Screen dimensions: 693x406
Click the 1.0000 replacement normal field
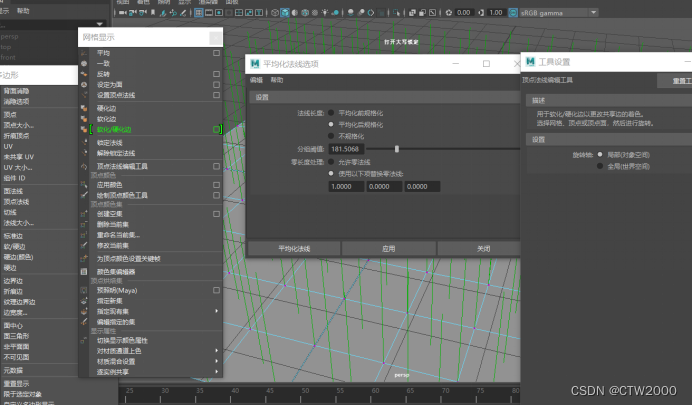346,186
